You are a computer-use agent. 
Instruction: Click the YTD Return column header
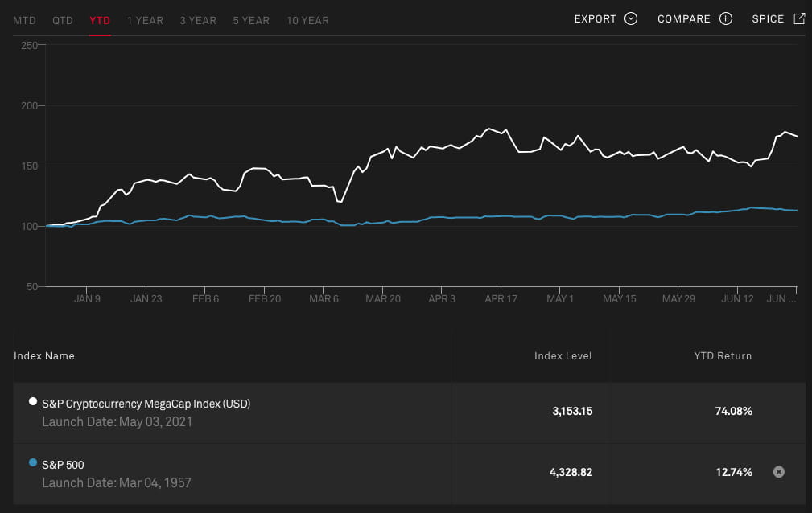click(723, 355)
